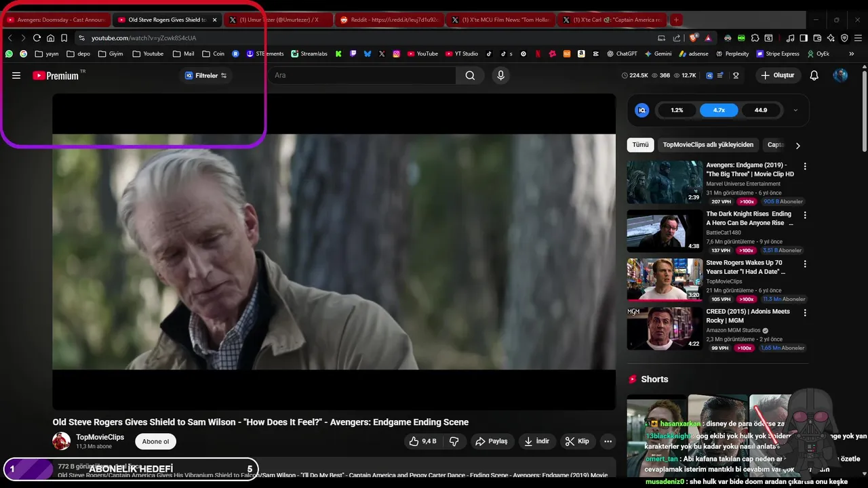Open the browser extensions puzzle icon
Image resolution: width=868 pixels, height=488 pixels.
click(x=755, y=38)
